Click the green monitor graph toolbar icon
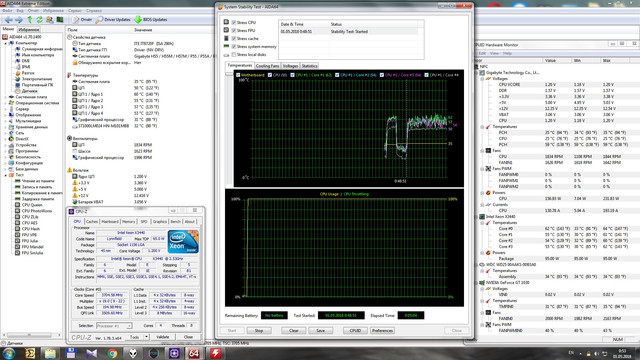The height and width of the screenshot is (360, 640). click(60, 20)
